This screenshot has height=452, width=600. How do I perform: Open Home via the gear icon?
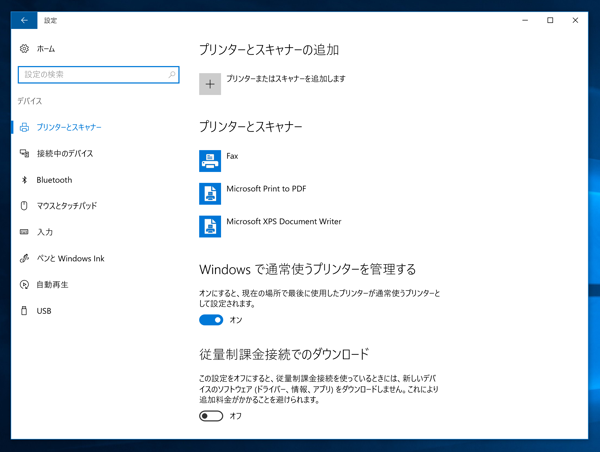[x=24, y=49]
